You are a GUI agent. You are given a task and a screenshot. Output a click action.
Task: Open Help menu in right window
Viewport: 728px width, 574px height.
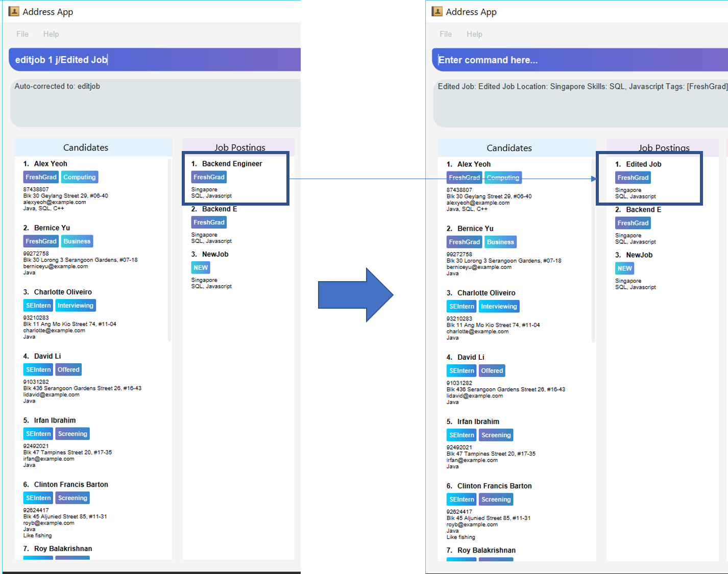click(x=474, y=34)
